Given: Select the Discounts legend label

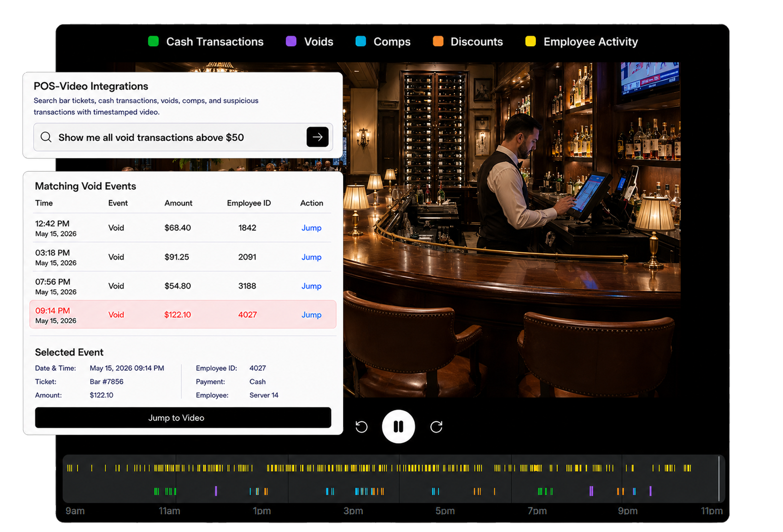Looking at the screenshot, I should tap(477, 42).
